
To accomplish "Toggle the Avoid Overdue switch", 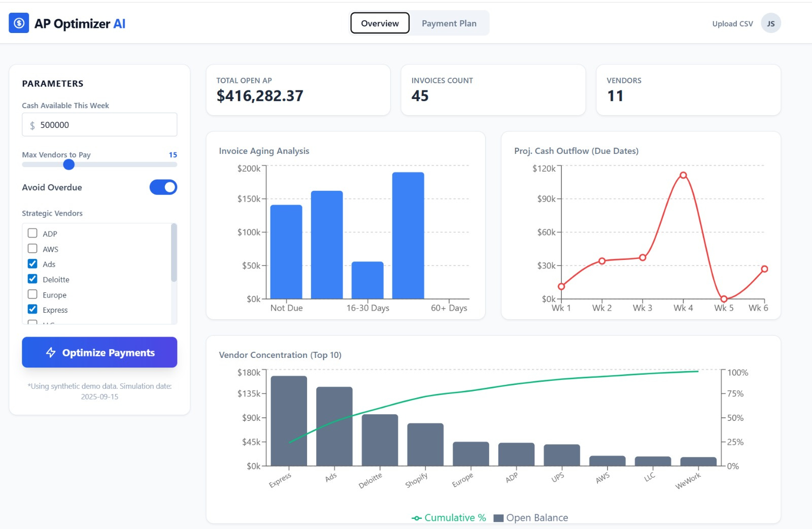I will pos(163,187).
